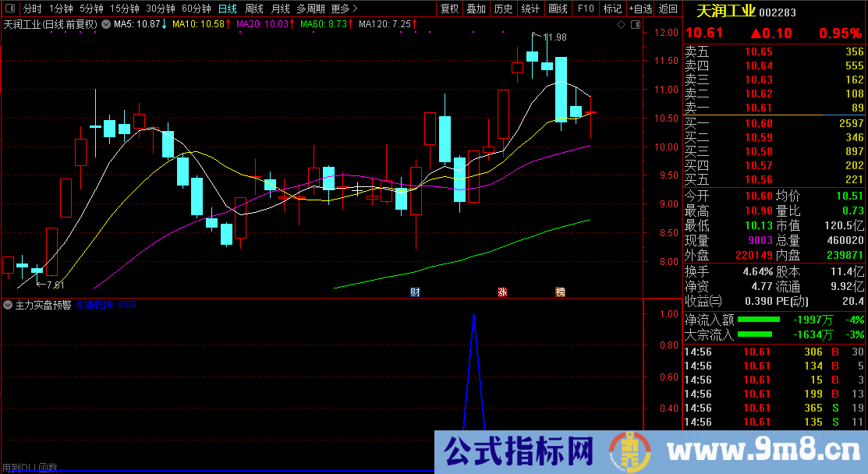Viewport: 868px width, 474px height.
Task: Click the blue 财 marker on the chart
Action: click(416, 292)
